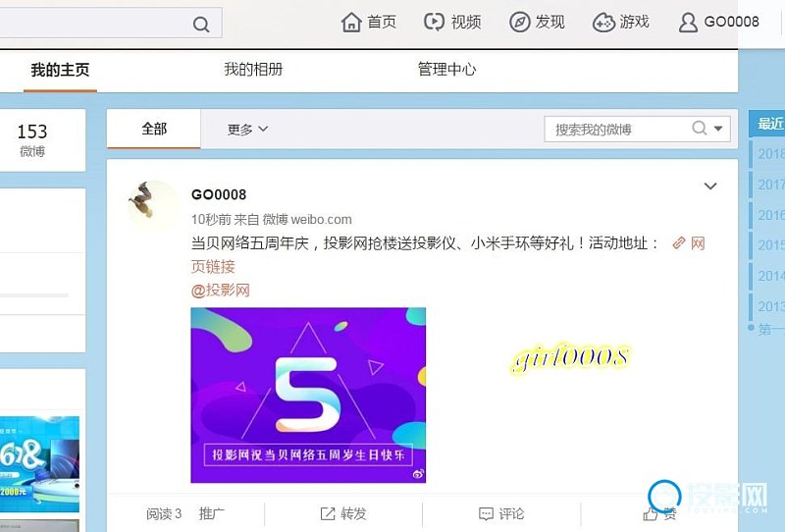Open the 视频 video icon
This screenshot has height=532, width=785.
tap(434, 22)
